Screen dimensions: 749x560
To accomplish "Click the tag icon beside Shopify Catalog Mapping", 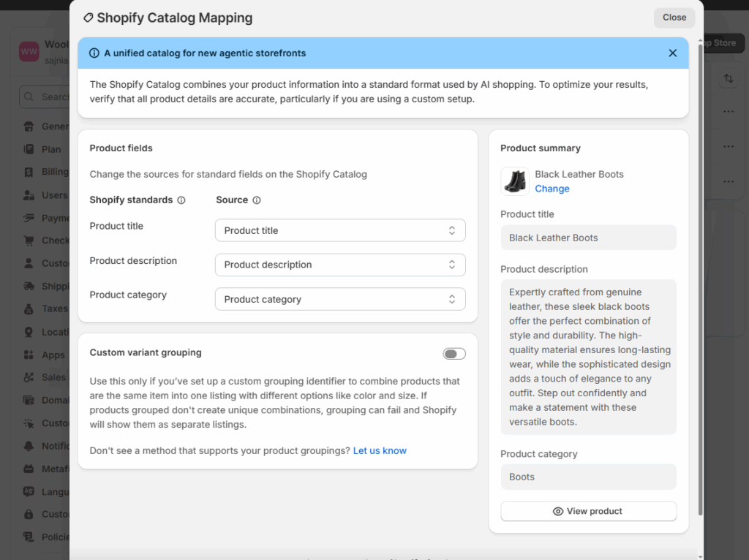I will (x=88, y=18).
